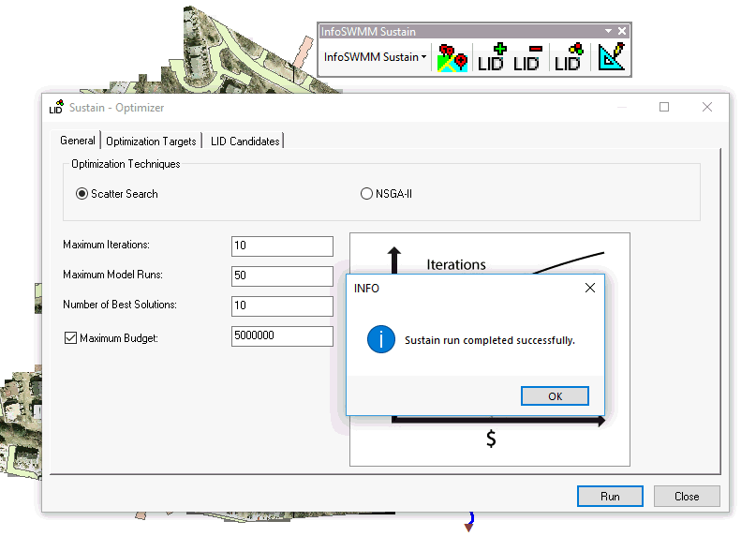Click the Number of Best Solutions field
Screen dimensions: 756x536
(282, 305)
